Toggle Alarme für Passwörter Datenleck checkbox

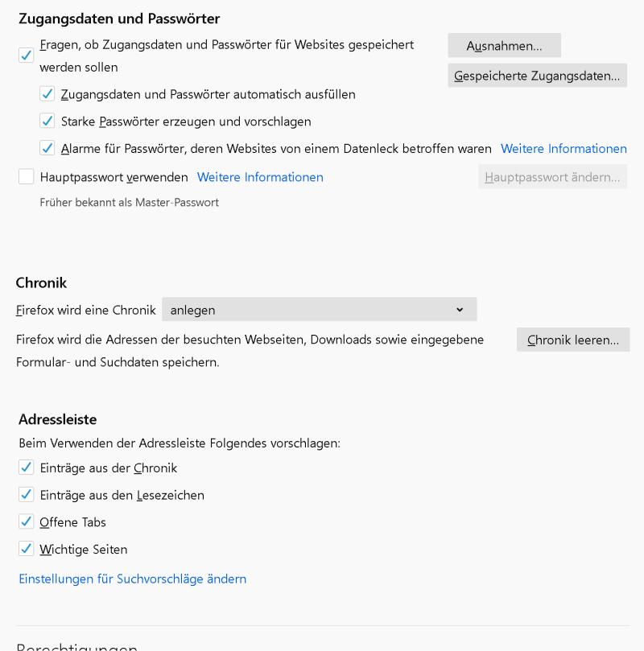[47, 149]
